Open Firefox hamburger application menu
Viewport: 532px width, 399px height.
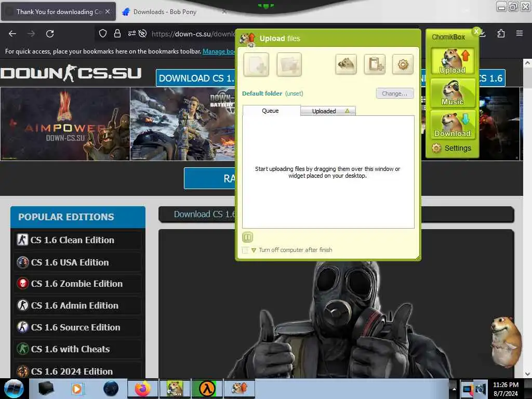519,33
